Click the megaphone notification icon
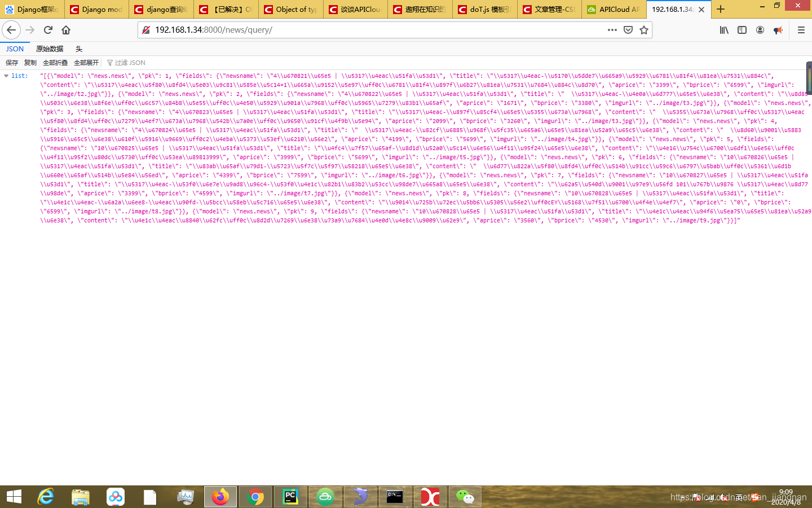This screenshot has width=812, height=508. [x=778, y=30]
